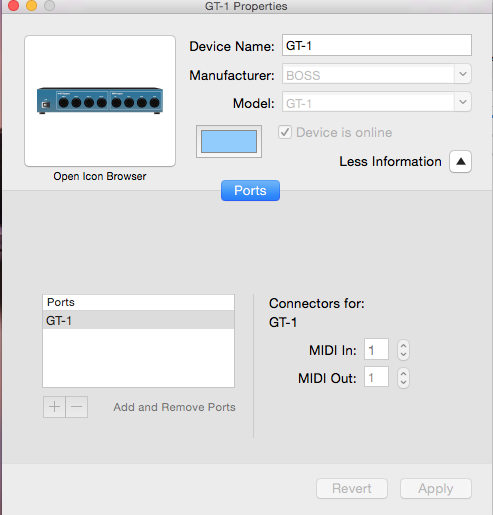Increase MIDI In with stepper up arrow

[403, 346]
